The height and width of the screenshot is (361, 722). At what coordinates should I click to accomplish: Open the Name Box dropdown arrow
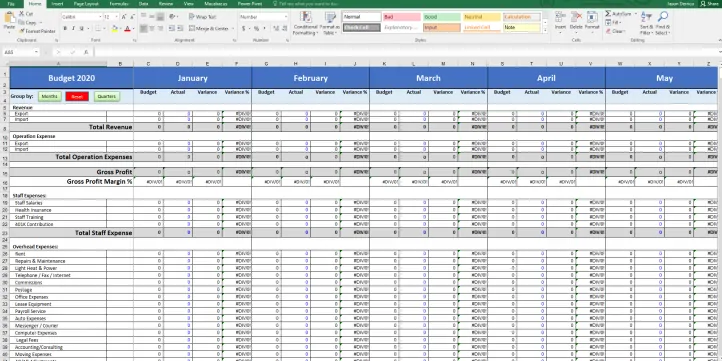[36, 52]
